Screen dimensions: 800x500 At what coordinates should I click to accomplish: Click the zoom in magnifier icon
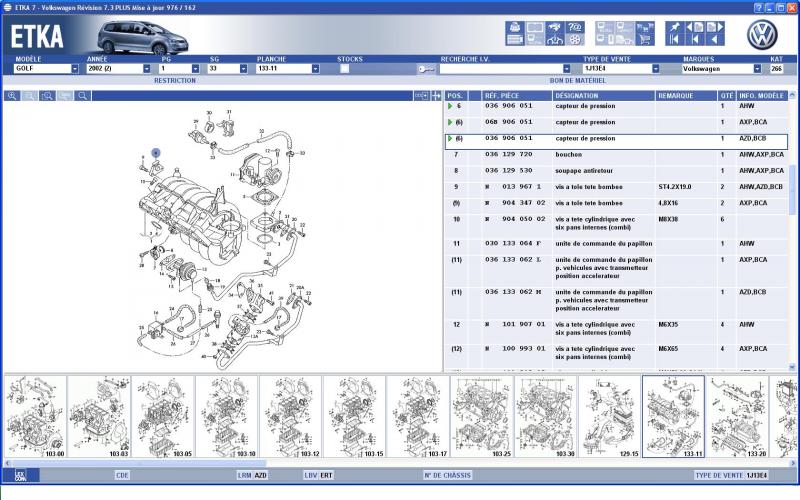12,96
